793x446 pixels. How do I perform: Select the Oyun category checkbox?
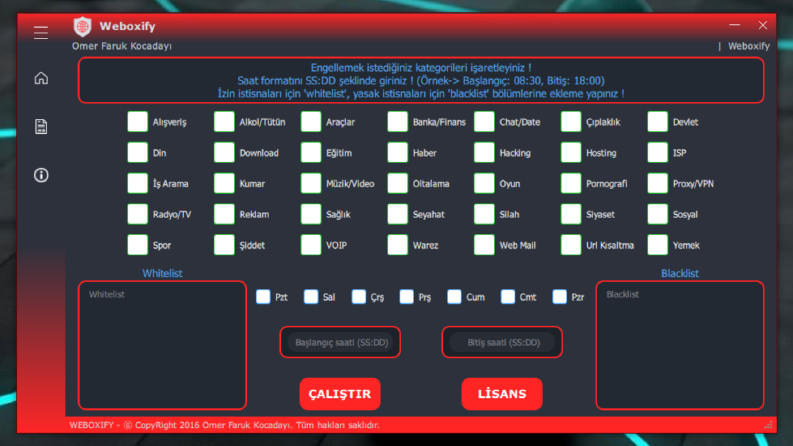tap(484, 184)
